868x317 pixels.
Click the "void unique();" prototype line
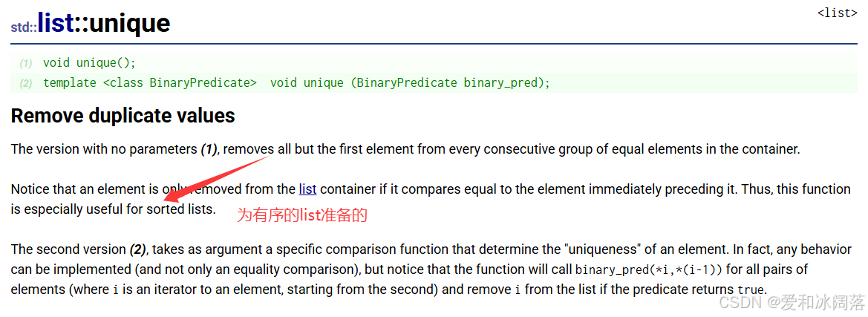click(89, 63)
